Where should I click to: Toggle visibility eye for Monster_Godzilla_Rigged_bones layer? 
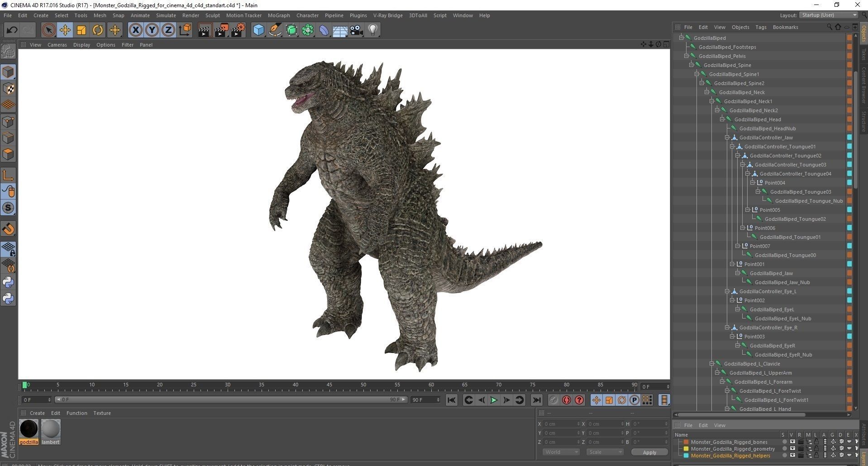point(792,442)
